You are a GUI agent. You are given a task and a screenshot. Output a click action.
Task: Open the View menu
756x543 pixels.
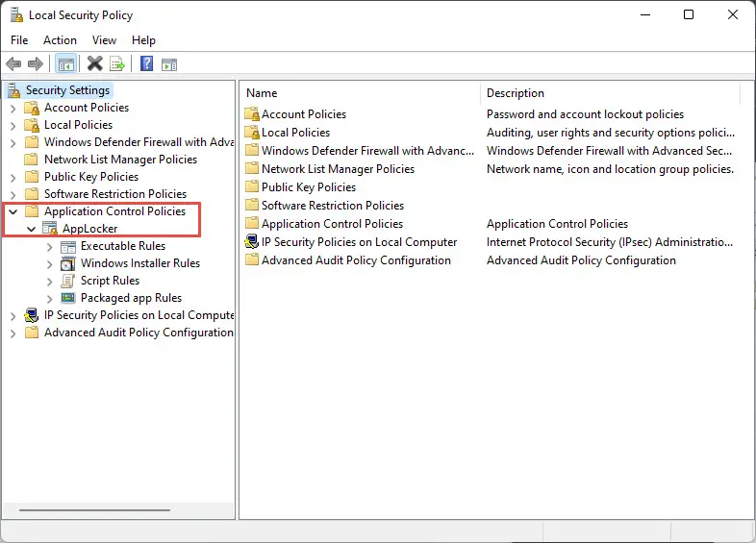pos(104,40)
